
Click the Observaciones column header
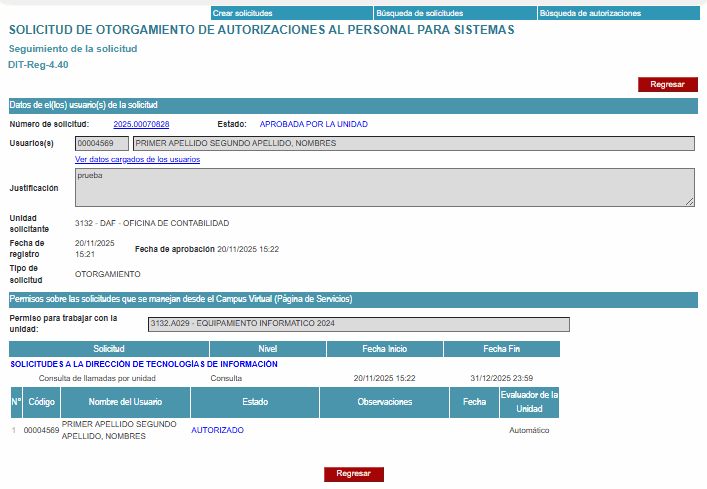coord(384,402)
